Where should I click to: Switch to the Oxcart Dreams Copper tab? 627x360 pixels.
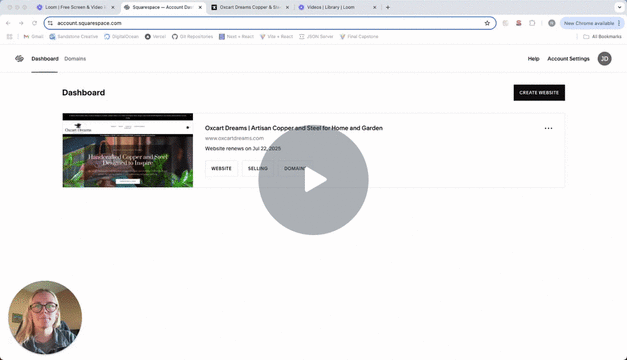(x=250, y=7)
